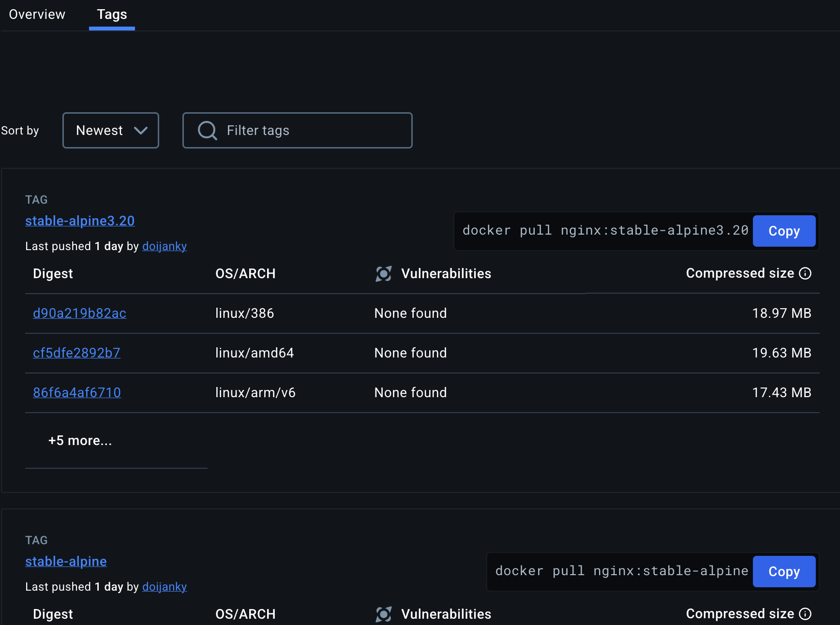Click Vulnerabilities scan icon in stable-alpine table

[x=384, y=614]
